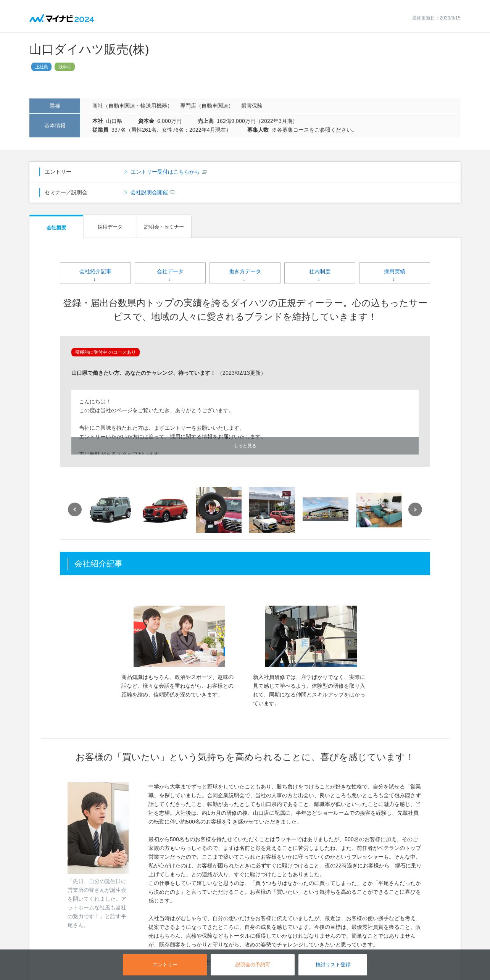Open the red SUV thumbnail
The image size is (490, 980).
click(165, 510)
